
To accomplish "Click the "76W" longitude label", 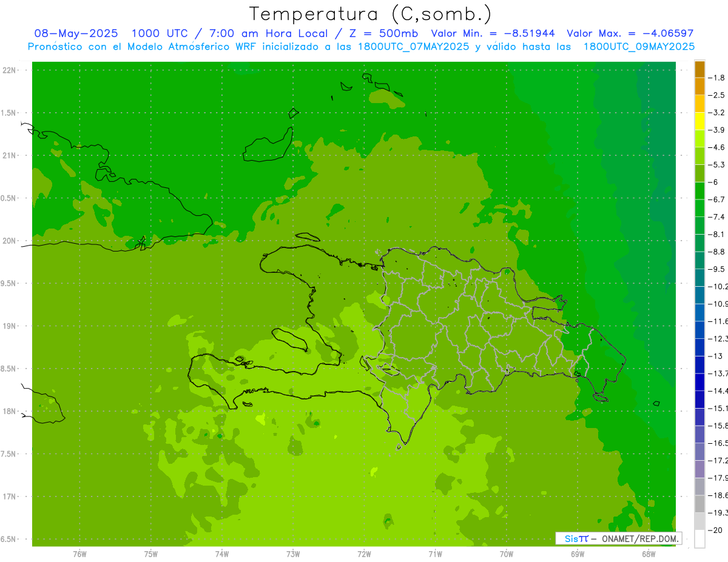I will pyautogui.click(x=79, y=554).
